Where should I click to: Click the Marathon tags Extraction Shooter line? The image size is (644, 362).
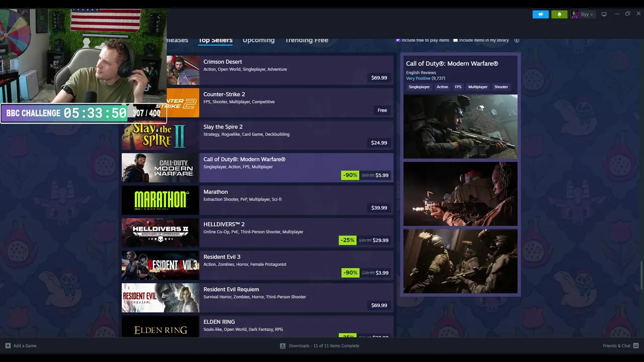tap(243, 200)
